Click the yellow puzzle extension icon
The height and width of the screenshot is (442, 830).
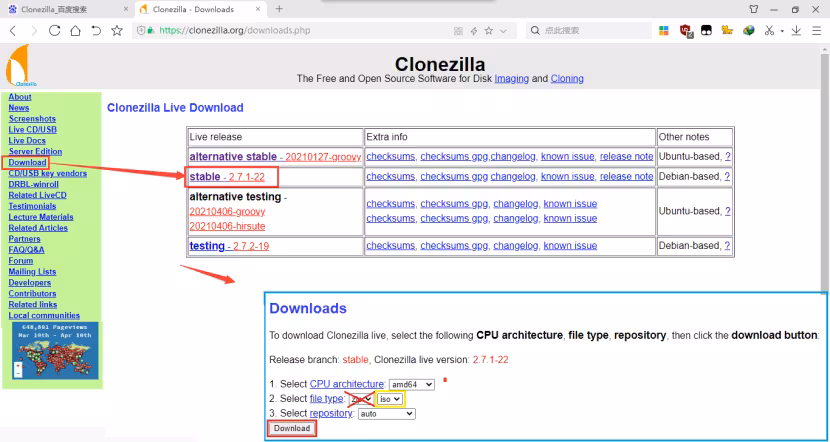coord(727,31)
